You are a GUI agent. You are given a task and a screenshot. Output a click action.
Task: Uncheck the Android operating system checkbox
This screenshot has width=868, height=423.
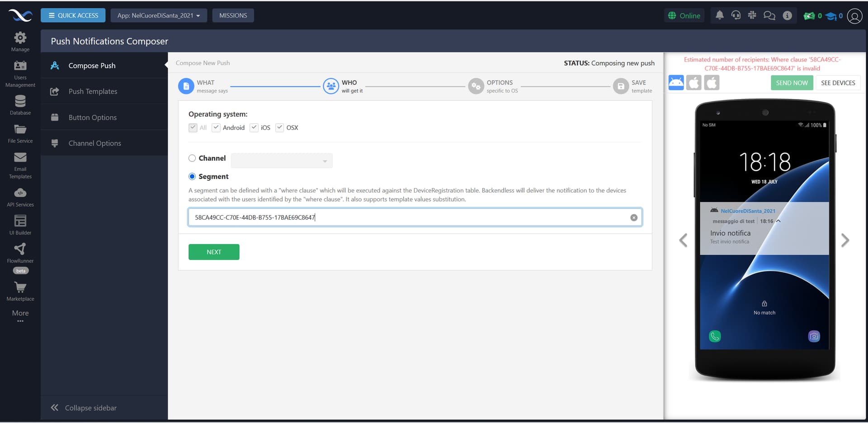point(216,127)
